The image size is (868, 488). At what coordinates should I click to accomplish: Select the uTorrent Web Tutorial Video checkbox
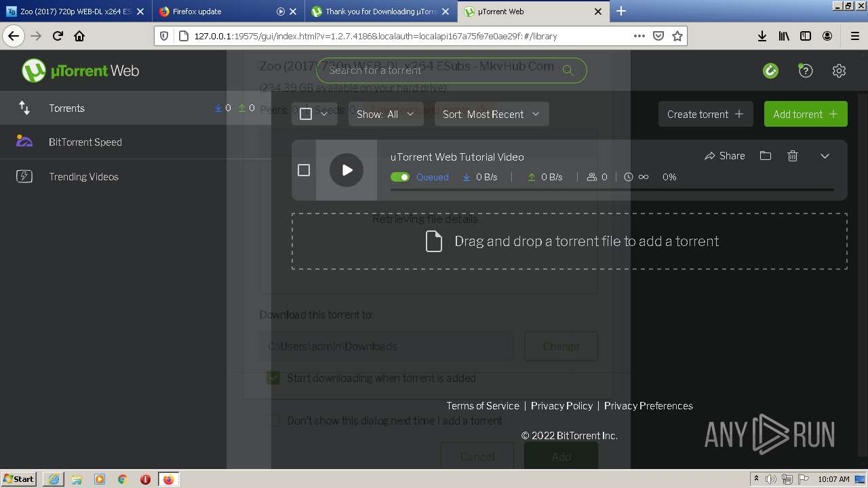(304, 170)
